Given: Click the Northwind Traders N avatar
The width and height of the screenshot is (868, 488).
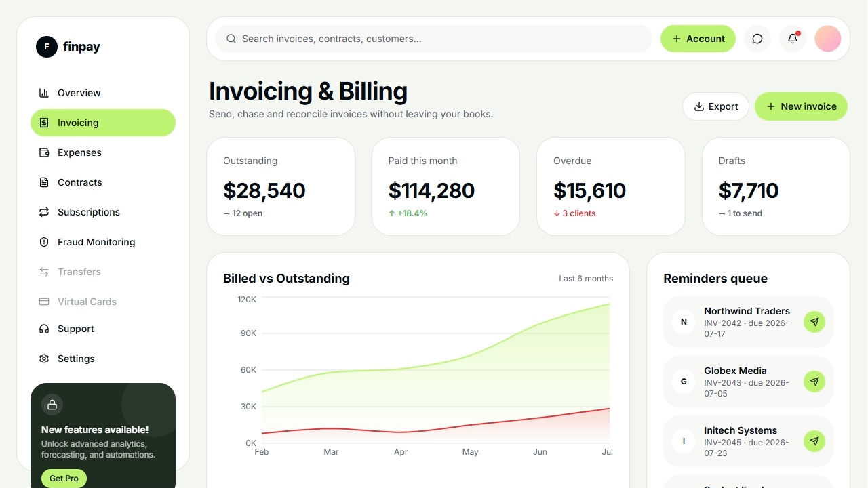Looking at the screenshot, I should point(684,322).
